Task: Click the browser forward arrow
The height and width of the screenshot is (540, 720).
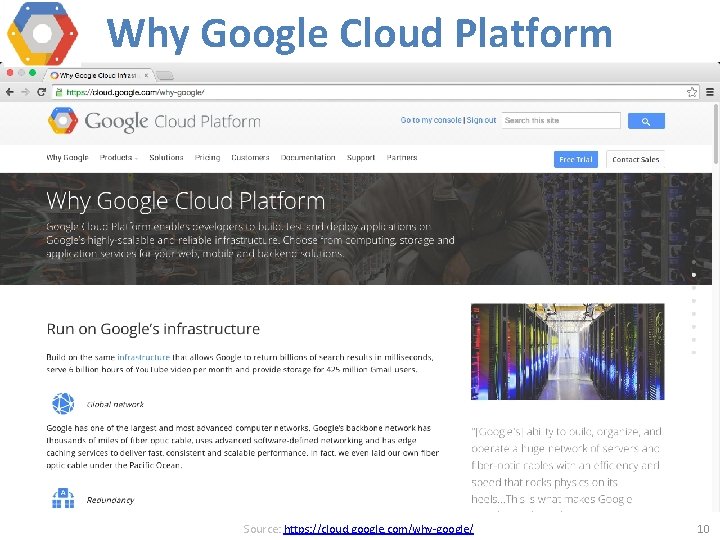Action: coord(25,92)
